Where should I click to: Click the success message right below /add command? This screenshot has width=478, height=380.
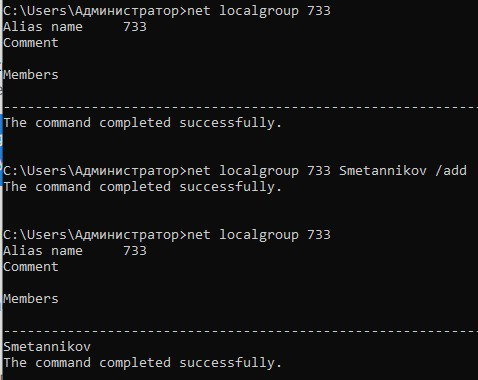[x=143, y=187]
